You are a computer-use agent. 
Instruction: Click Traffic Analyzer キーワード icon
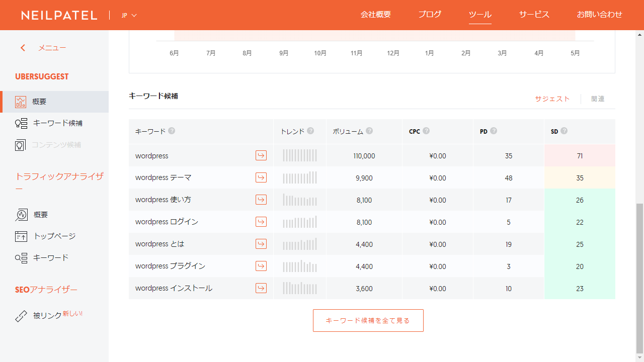[21, 258]
